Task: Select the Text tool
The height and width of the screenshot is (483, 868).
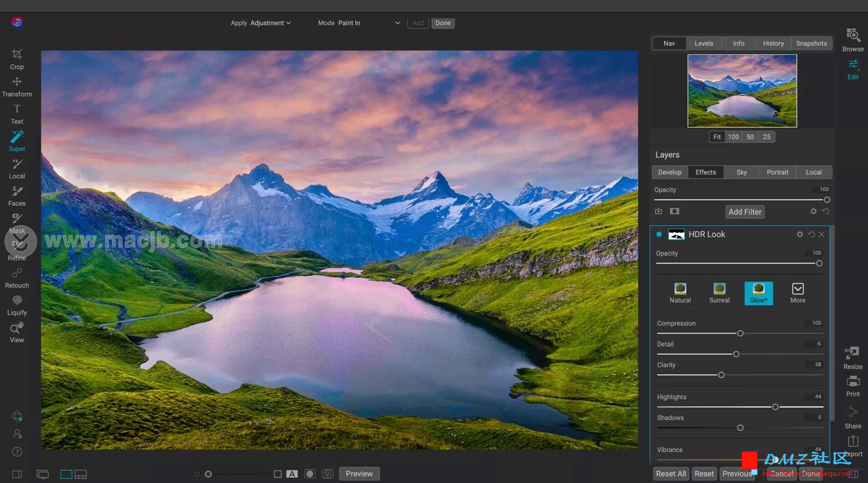Action: tap(17, 114)
